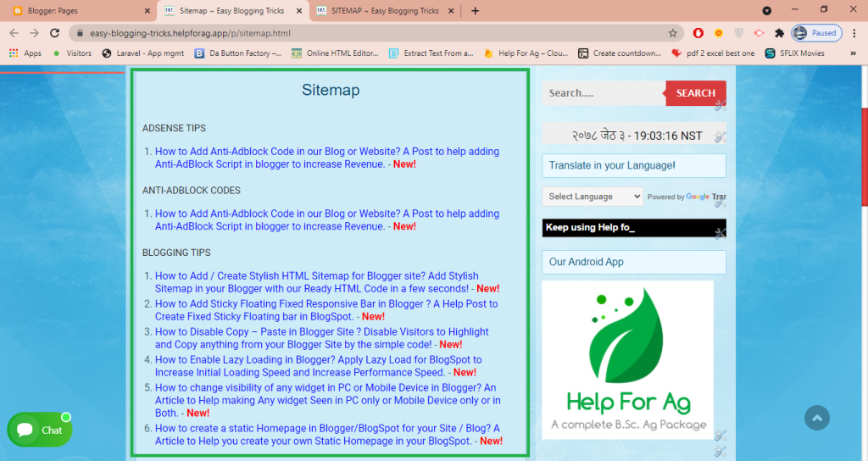The image size is (868, 461).
Task: Edit the Keep using Help widget wrench
Action: click(721, 234)
